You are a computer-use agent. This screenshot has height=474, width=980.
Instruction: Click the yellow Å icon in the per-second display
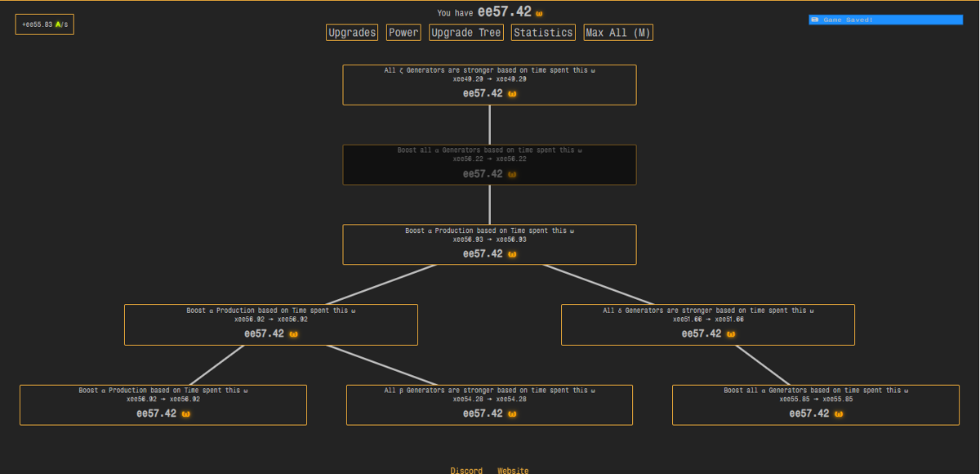pyautogui.click(x=59, y=25)
